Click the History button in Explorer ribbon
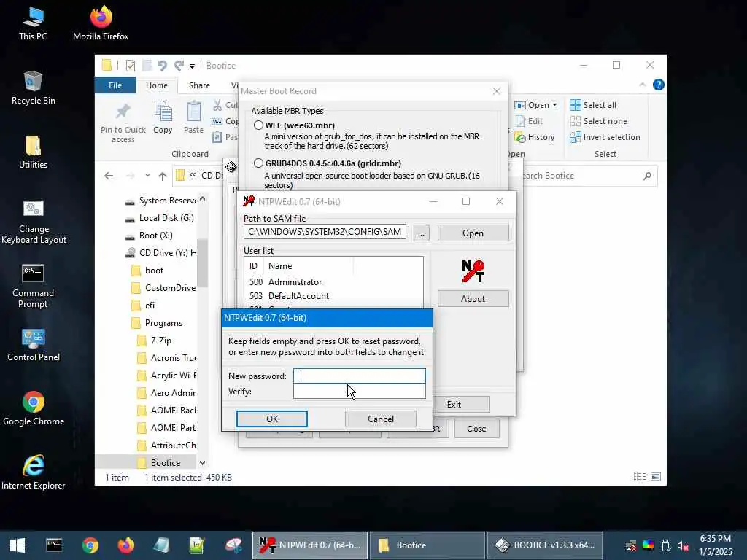 [x=535, y=137]
